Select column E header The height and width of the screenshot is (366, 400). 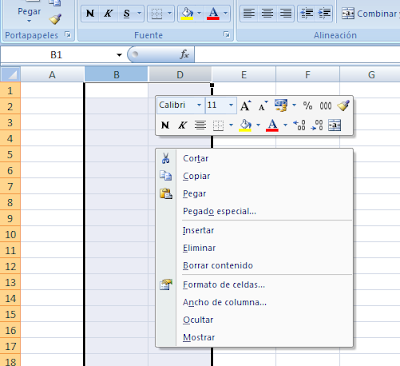(x=244, y=74)
